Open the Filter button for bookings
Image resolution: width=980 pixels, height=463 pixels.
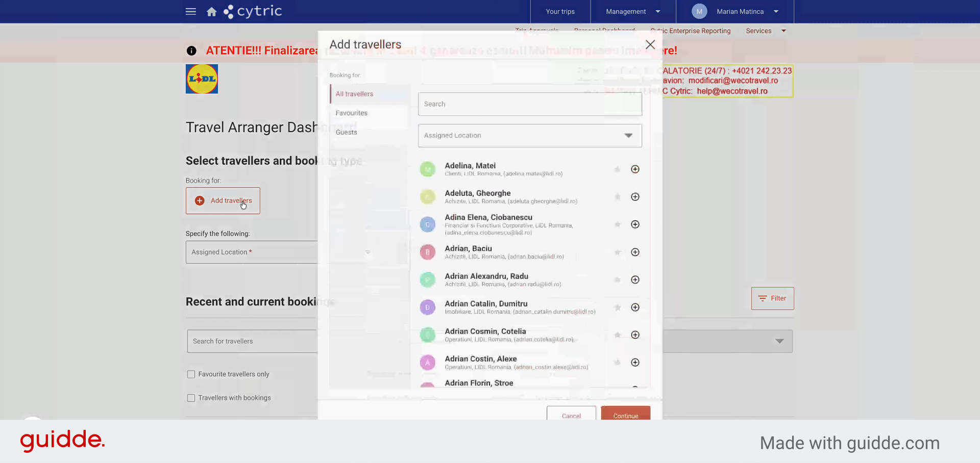(x=772, y=298)
